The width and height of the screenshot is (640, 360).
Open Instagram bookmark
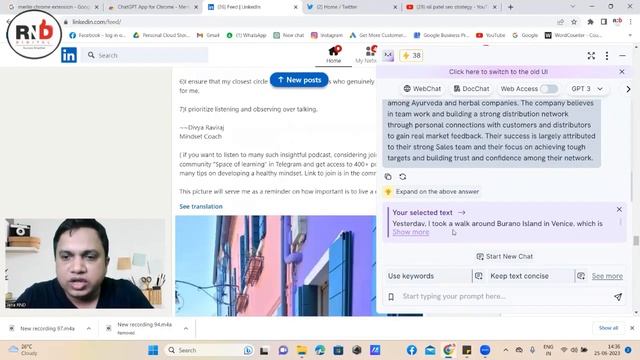[x=327, y=36]
